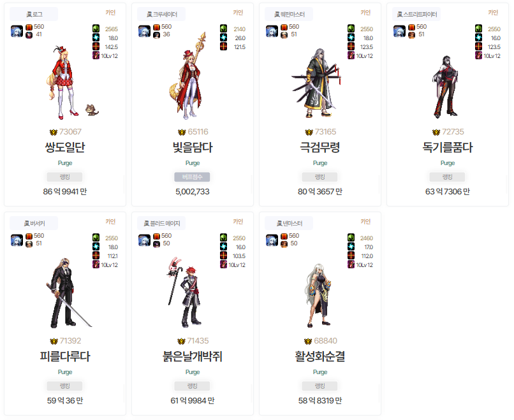
Task: Open the 극검무령 character name
Action: 320,147
